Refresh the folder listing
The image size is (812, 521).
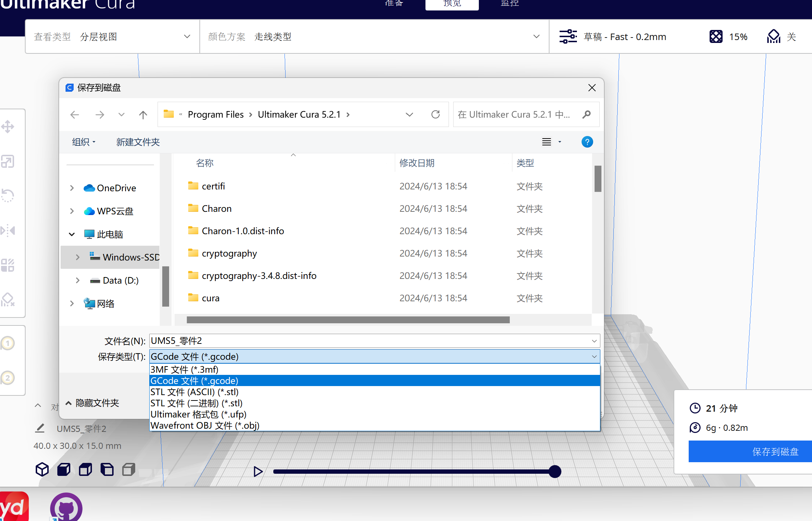436,114
